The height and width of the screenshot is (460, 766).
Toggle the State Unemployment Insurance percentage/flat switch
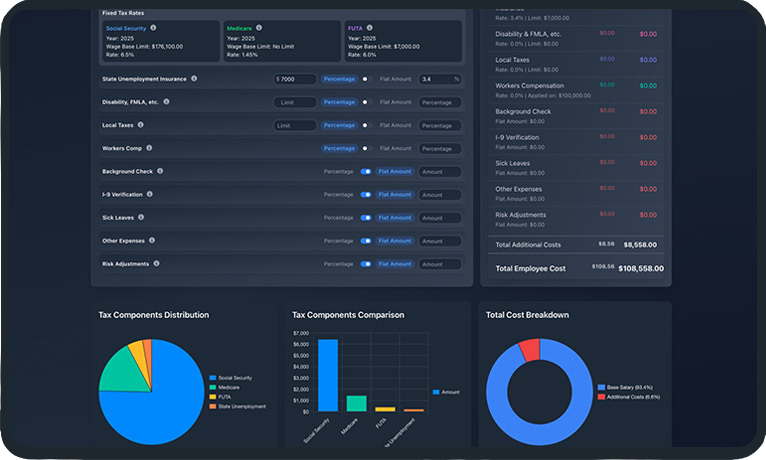tap(365, 79)
